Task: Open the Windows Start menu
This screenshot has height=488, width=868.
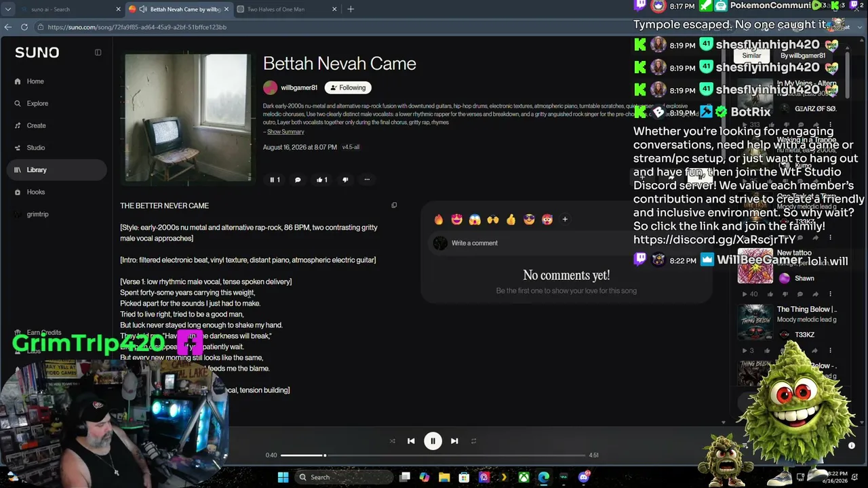Action: 283,477
